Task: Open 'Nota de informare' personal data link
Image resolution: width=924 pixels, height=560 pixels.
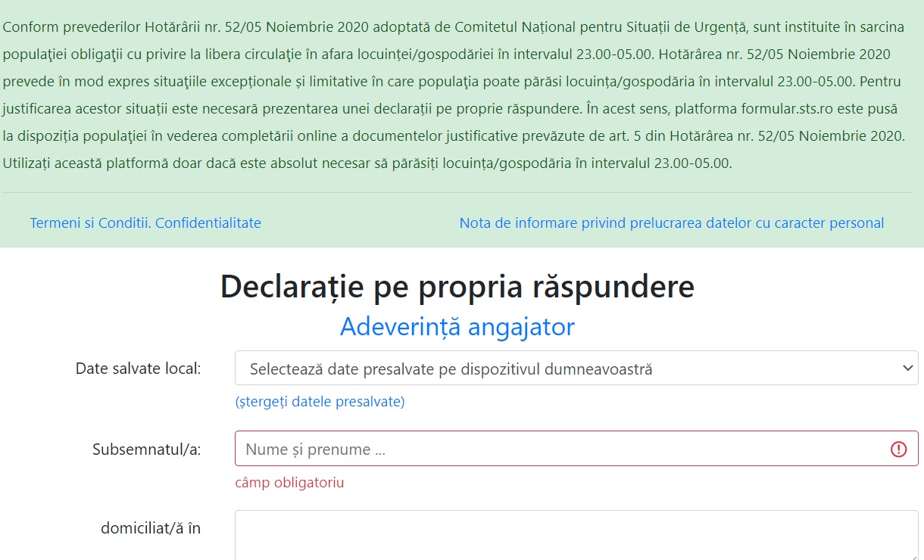Action: (x=671, y=223)
